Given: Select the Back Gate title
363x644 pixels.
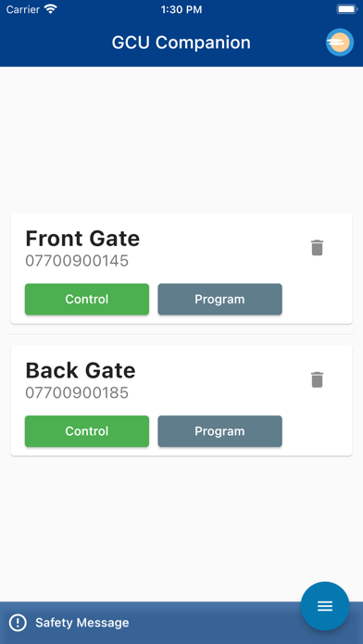Looking at the screenshot, I should coord(81,370).
